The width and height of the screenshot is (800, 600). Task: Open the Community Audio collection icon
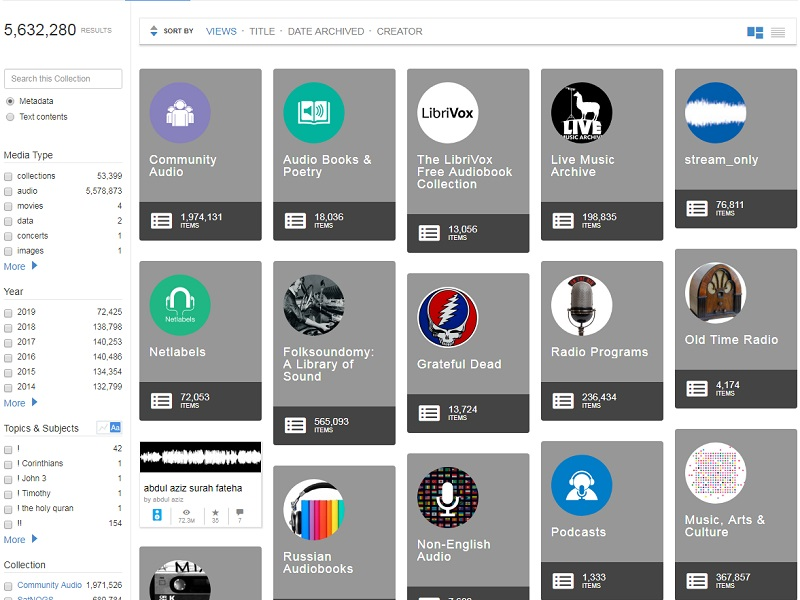[180, 113]
